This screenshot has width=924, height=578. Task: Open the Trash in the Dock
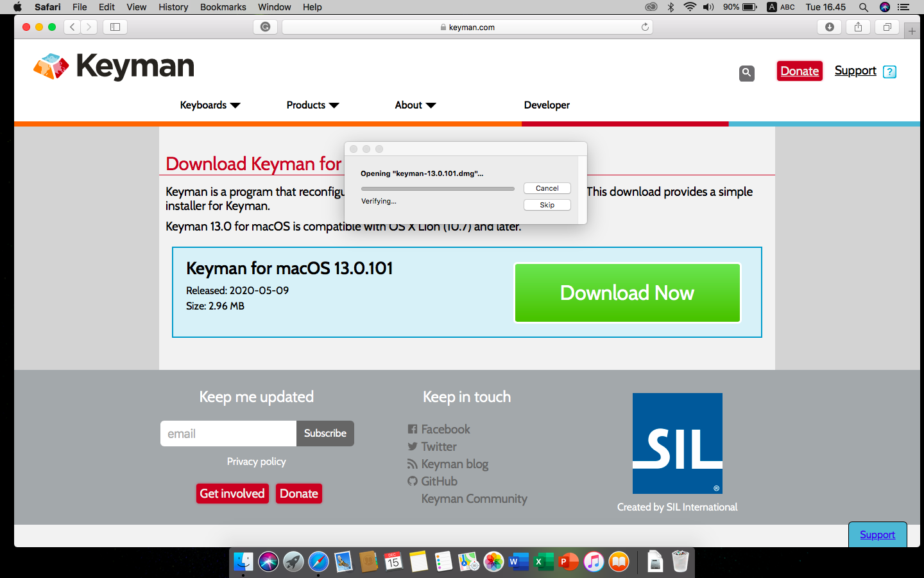(x=680, y=561)
